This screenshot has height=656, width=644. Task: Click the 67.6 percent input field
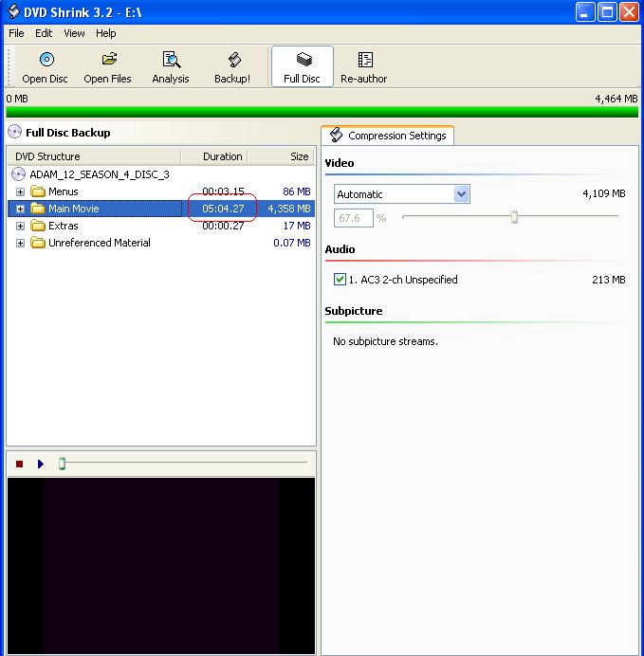[354, 218]
